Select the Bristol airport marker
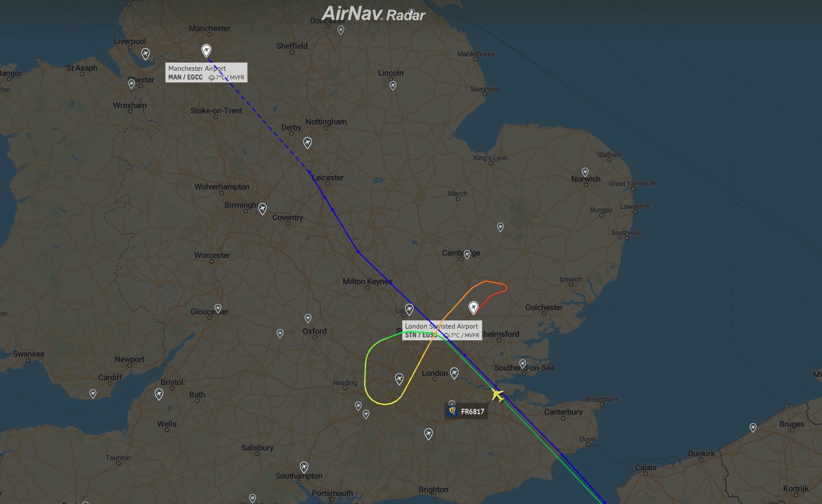The image size is (822, 504). pos(159,395)
